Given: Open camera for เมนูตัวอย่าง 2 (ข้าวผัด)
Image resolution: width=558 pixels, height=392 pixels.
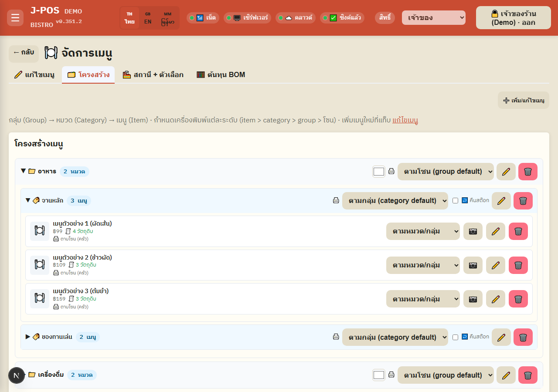Looking at the screenshot, I should [x=473, y=265].
